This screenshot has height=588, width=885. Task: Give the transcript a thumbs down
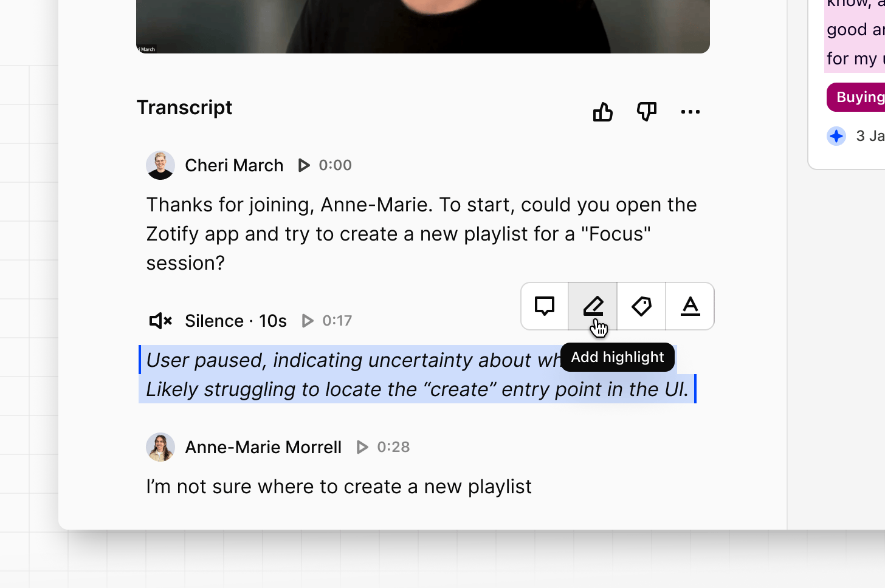647,112
